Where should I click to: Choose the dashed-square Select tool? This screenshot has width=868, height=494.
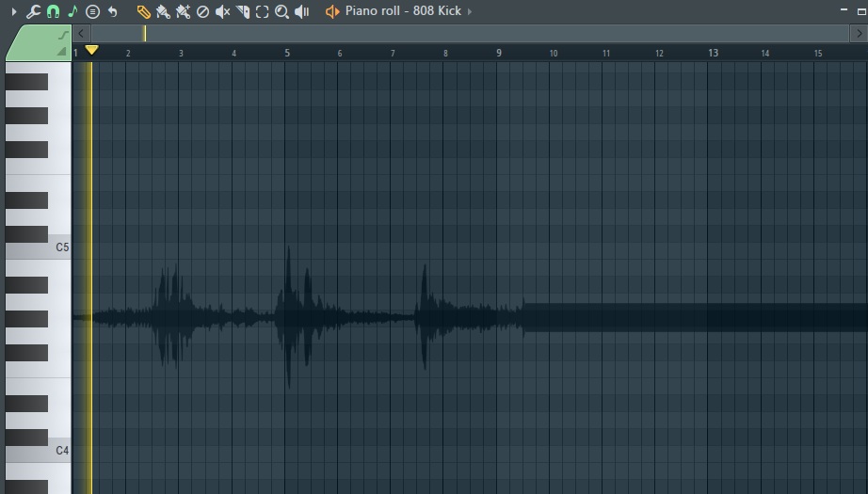pyautogui.click(x=263, y=11)
